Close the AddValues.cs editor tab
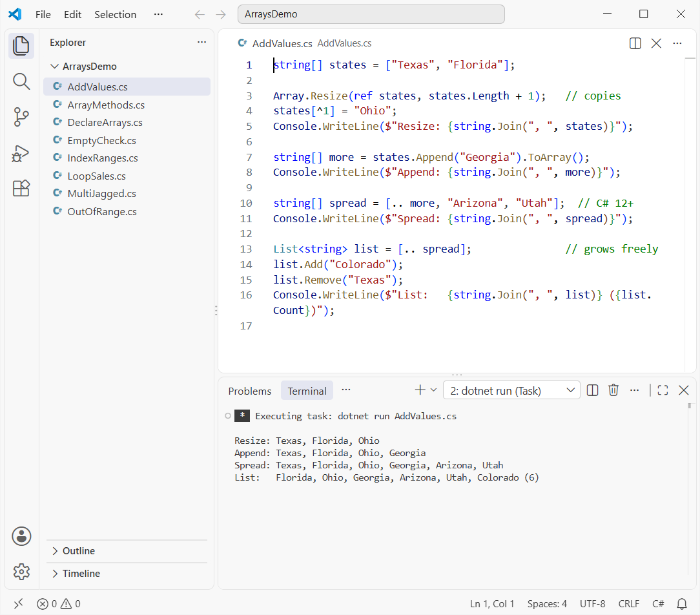 (656, 43)
